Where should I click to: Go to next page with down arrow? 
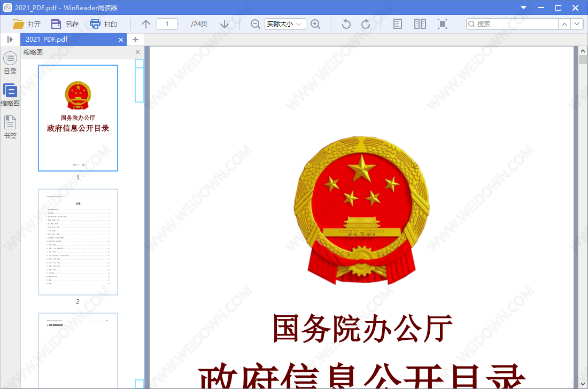coord(225,24)
